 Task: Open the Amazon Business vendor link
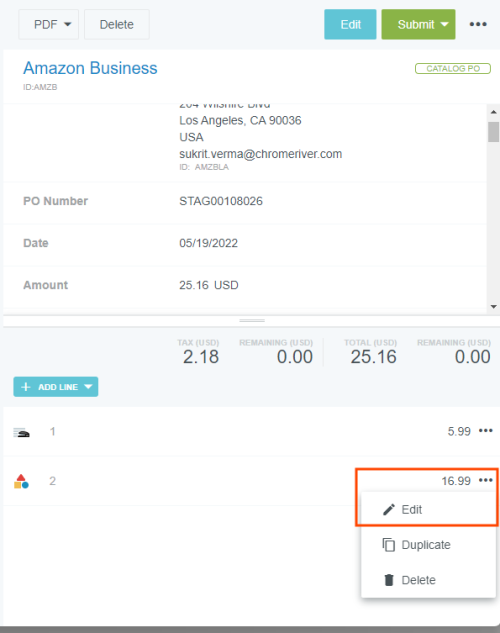90,68
